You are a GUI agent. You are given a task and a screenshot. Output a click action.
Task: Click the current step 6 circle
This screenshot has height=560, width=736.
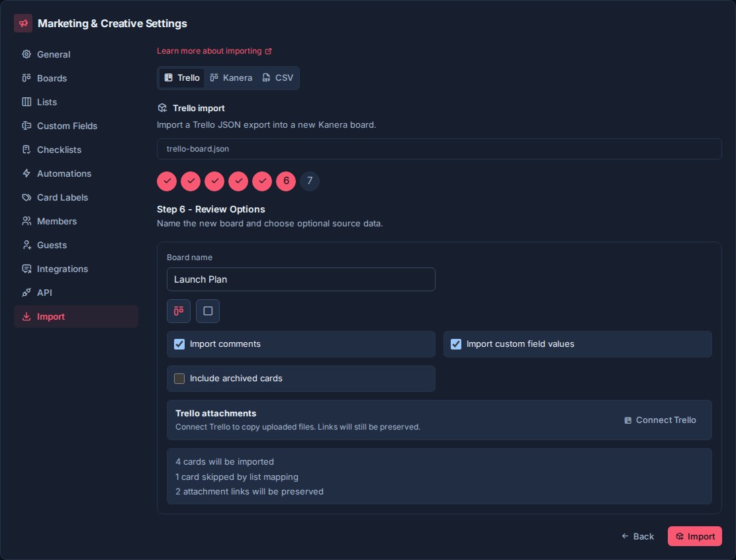point(286,181)
